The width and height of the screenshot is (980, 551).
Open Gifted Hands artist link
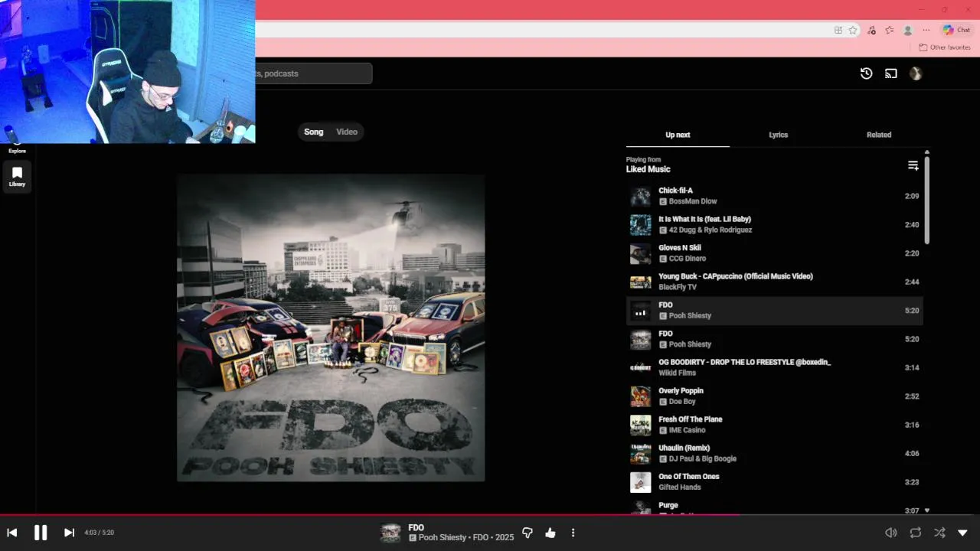tap(680, 487)
